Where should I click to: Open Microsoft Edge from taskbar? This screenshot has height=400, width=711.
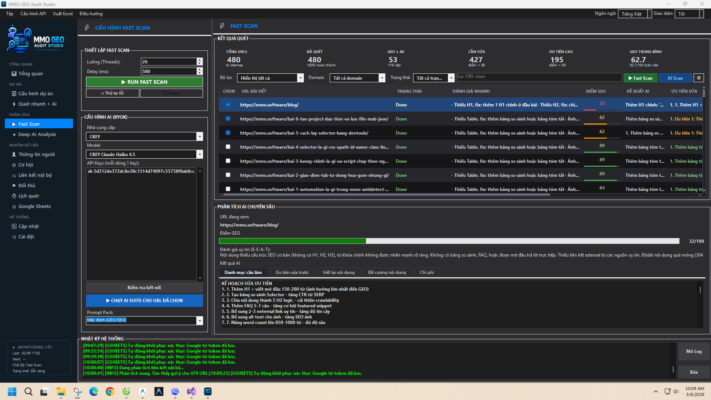click(x=93, y=391)
